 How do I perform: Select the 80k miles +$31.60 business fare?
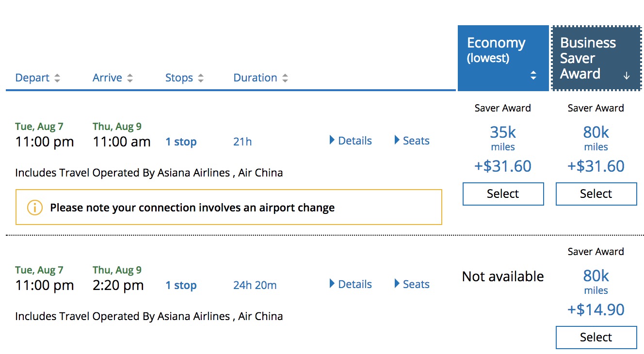click(x=596, y=194)
